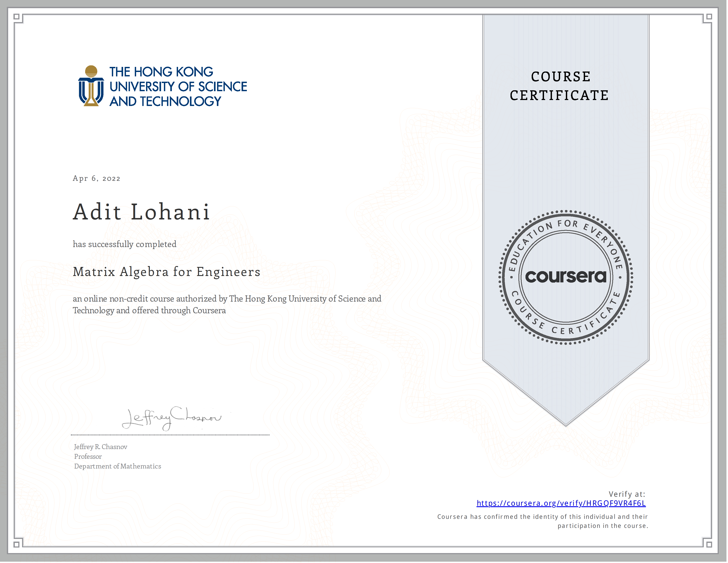Viewport: 728px width, 563px height.
Task: Select the recipient name Adit Lohani
Action: [141, 212]
